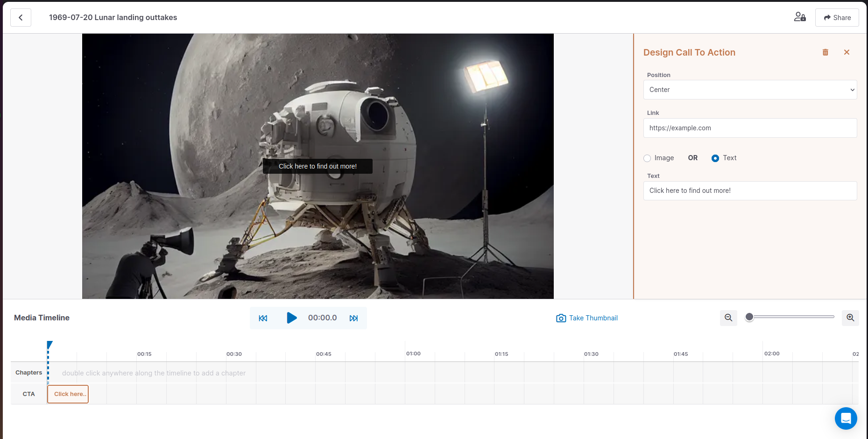Click the Share button
The width and height of the screenshot is (868, 439).
point(837,18)
